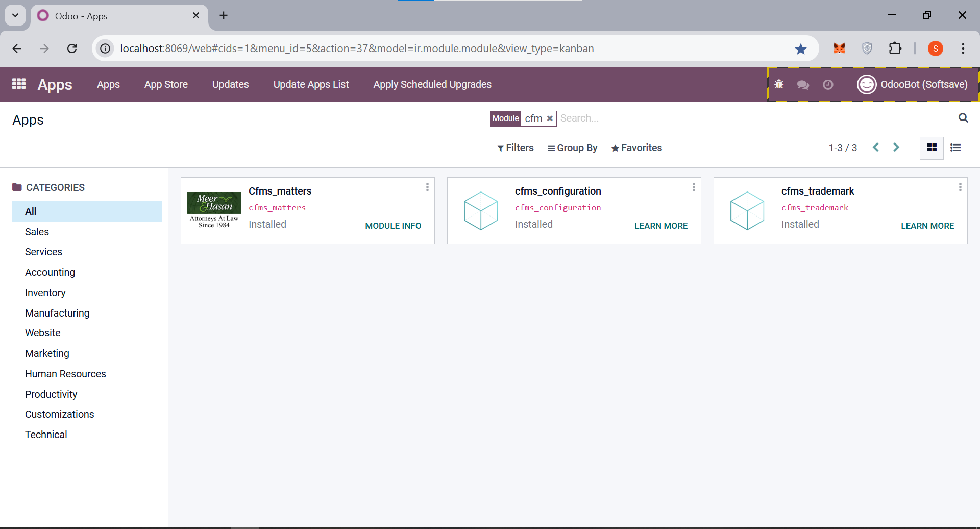Image resolution: width=980 pixels, height=529 pixels.
Task: Click the bookmark star icon
Action: tap(801, 49)
